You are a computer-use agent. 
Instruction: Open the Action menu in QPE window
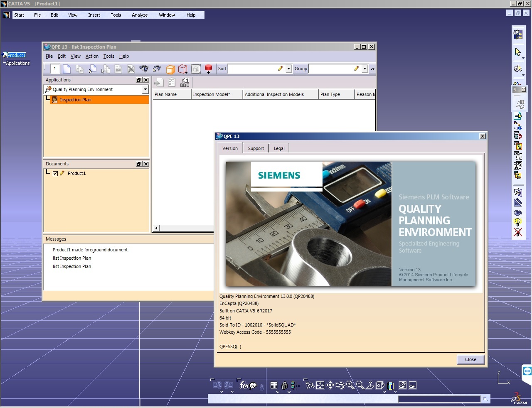click(x=92, y=56)
